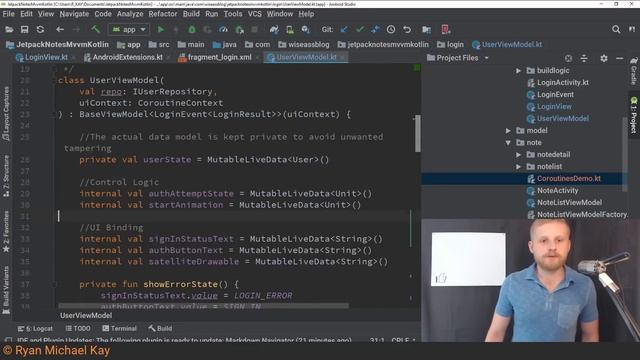640x360 pixels.
Task: Click the Search Everywhere magnifier icon
Action: coord(616,29)
